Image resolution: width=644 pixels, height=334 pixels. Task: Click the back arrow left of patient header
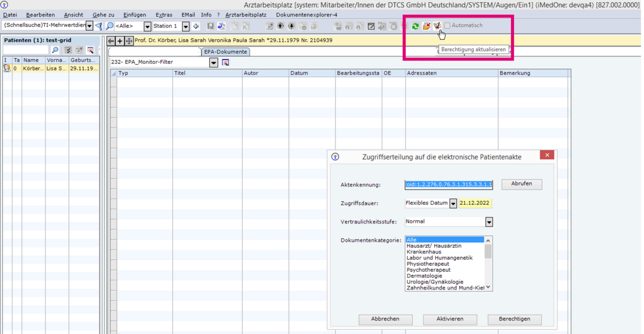[x=111, y=41]
